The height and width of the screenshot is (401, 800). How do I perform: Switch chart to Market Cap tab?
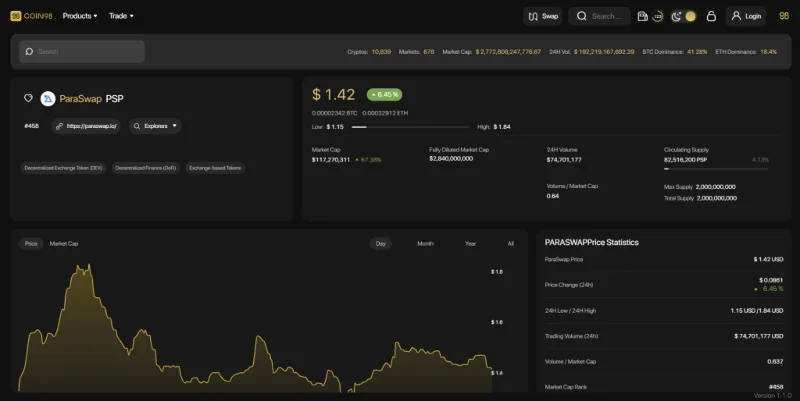click(64, 243)
